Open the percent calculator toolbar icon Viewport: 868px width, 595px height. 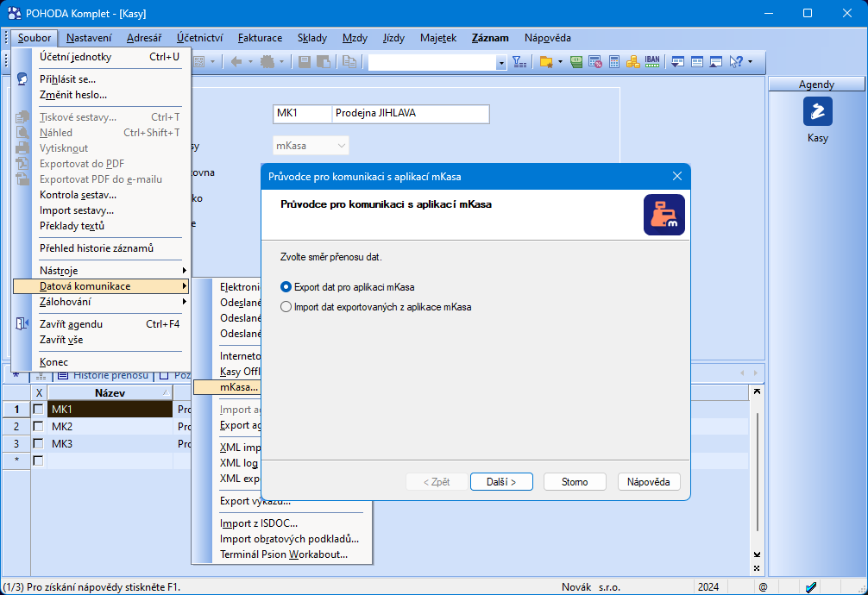tap(595, 62)
